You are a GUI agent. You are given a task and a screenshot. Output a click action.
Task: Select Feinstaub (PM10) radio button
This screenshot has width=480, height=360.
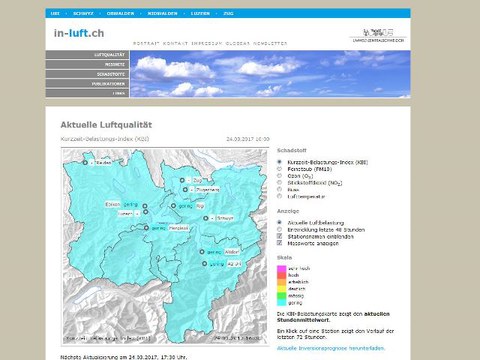point(280,169)
